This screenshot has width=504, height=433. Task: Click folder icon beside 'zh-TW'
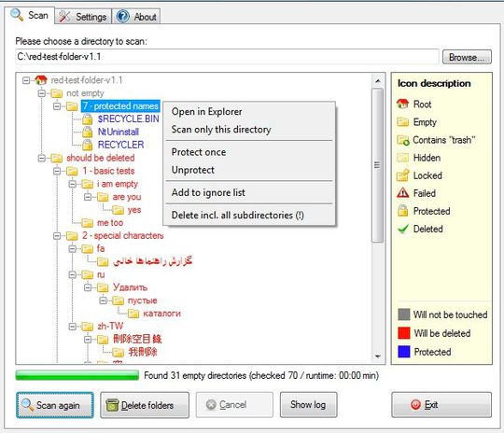point(87,327)
